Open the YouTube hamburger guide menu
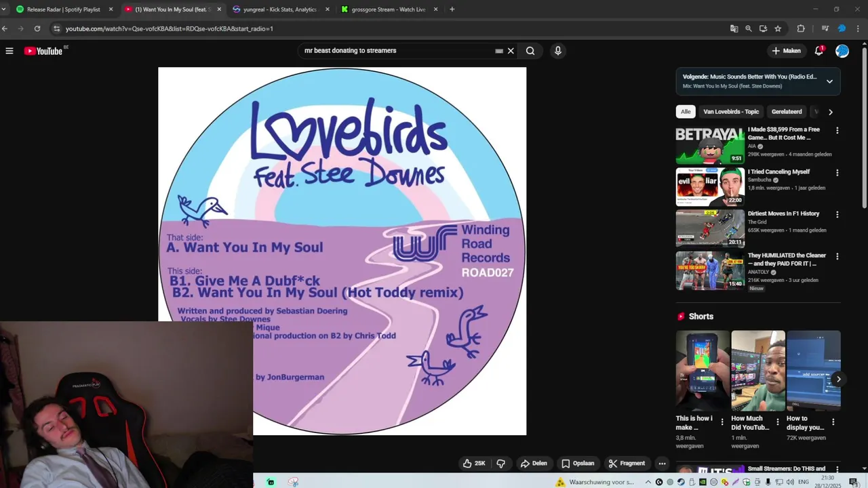The height and width of the screenshot is (488, 868). tap(9, 51)
